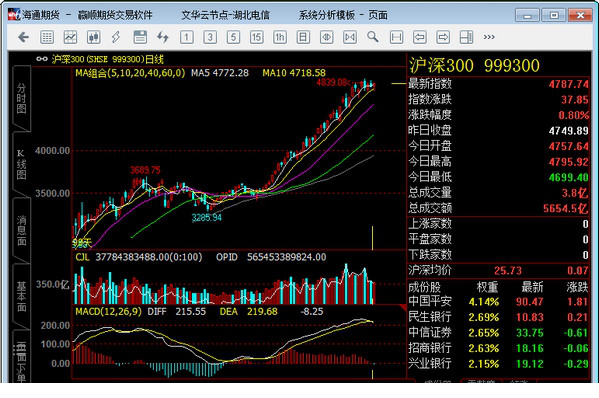This screenshot has width=599, height=398.
Task: Click the 成份股 column header
Action: [424, 287]
